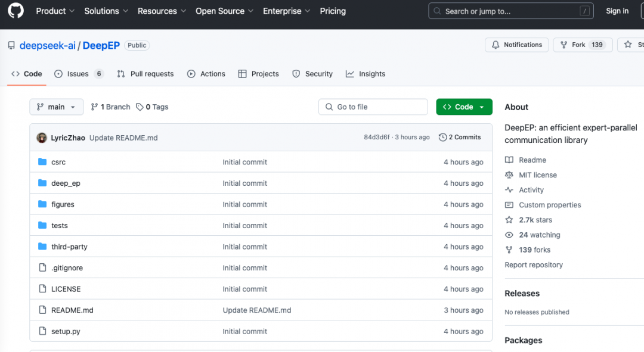Open the DeepEP repository name link
644x352 pixels.
[x=101, y=45]
